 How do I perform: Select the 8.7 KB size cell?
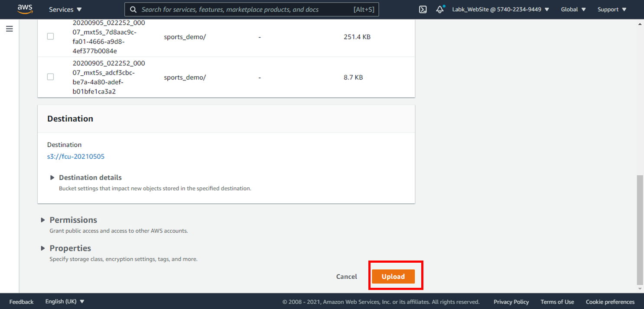[x=353, y=77]
